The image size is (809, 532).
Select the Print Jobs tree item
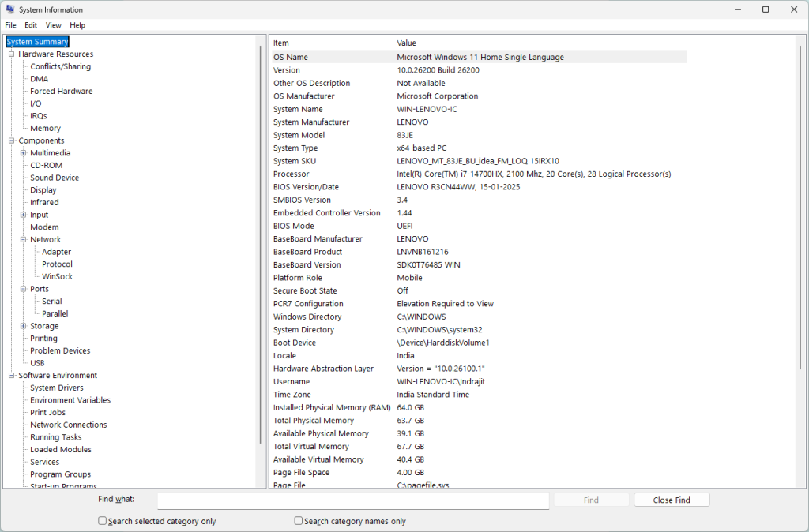coord(48,413)
